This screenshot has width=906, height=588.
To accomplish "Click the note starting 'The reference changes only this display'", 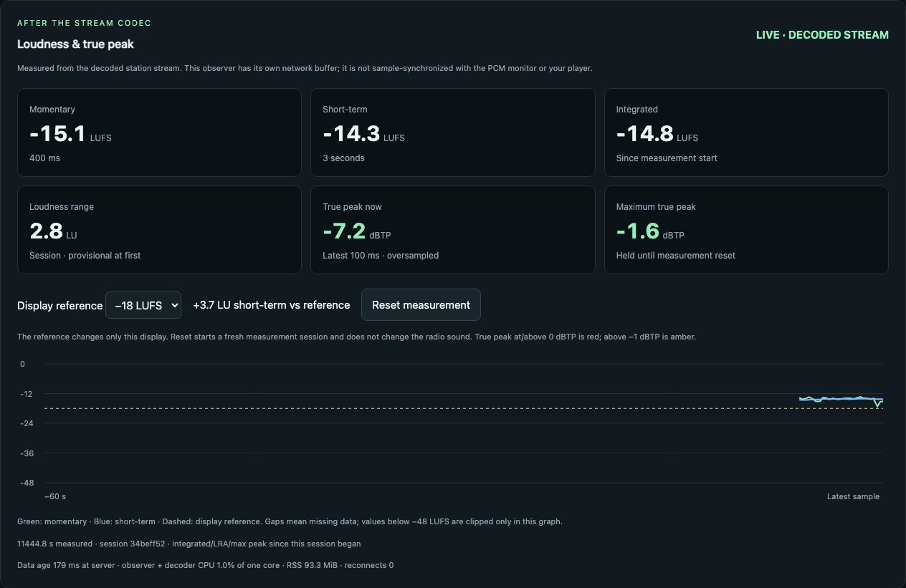I will tap(356, 337).
